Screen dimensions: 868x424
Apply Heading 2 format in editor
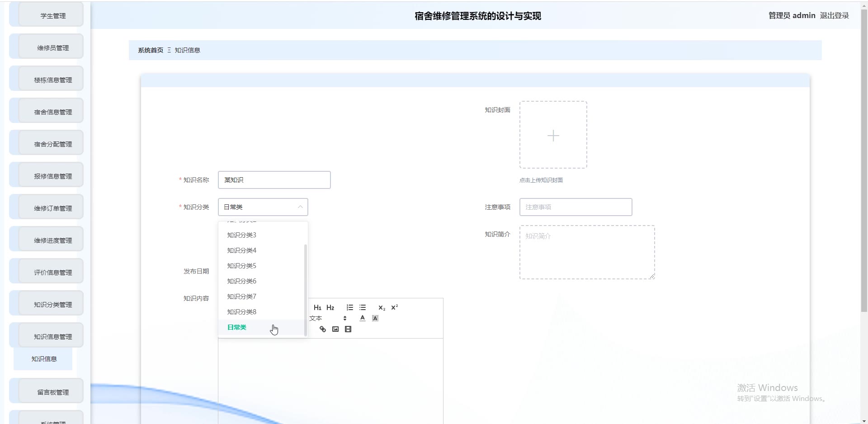click(330, 307)
